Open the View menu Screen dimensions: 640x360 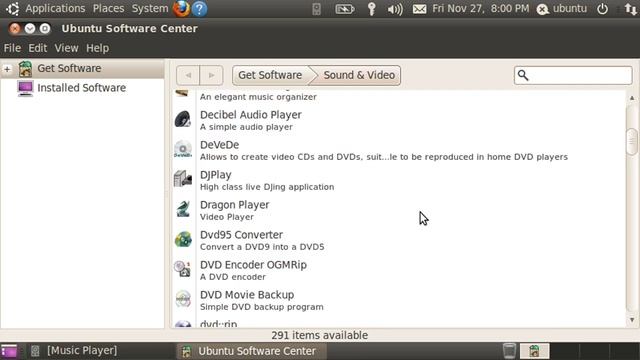(x=67, y=48)
